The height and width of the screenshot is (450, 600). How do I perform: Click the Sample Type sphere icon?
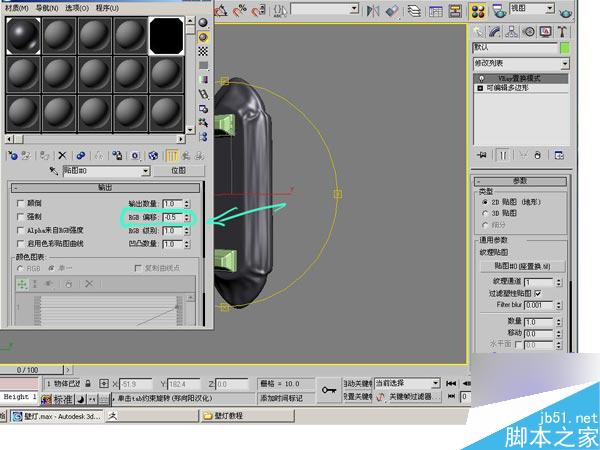tap(203, 23)
